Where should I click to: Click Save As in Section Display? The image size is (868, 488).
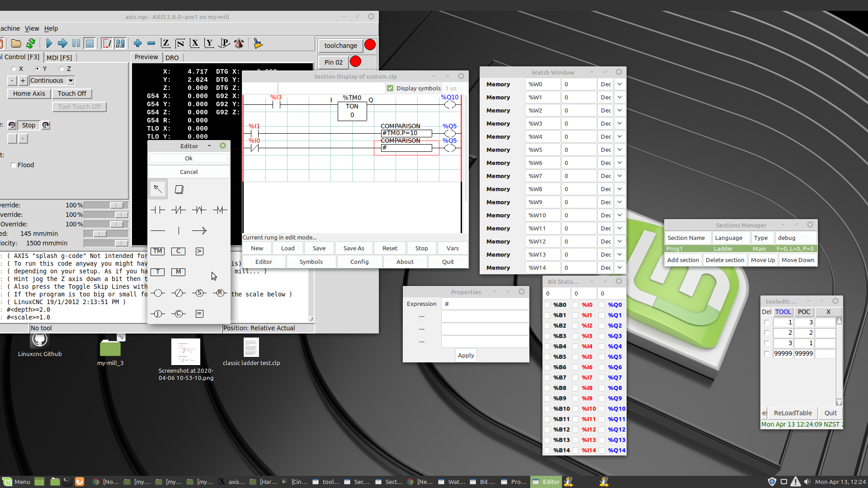click(x=354, y=248)
